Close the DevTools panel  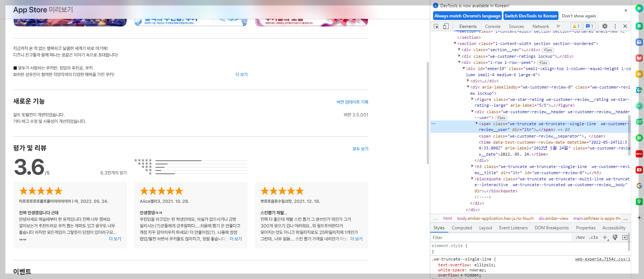click(625, 26)
